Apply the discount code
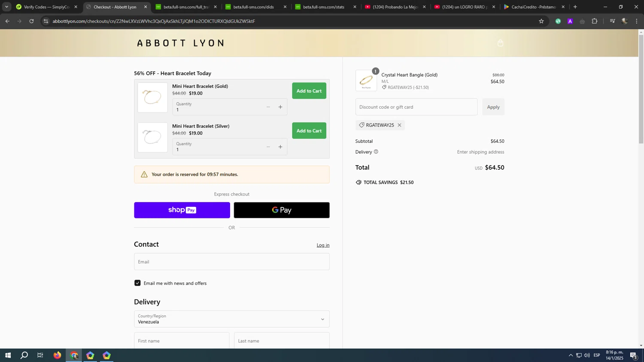Viewport: 644px width, 362px height. 493,107
